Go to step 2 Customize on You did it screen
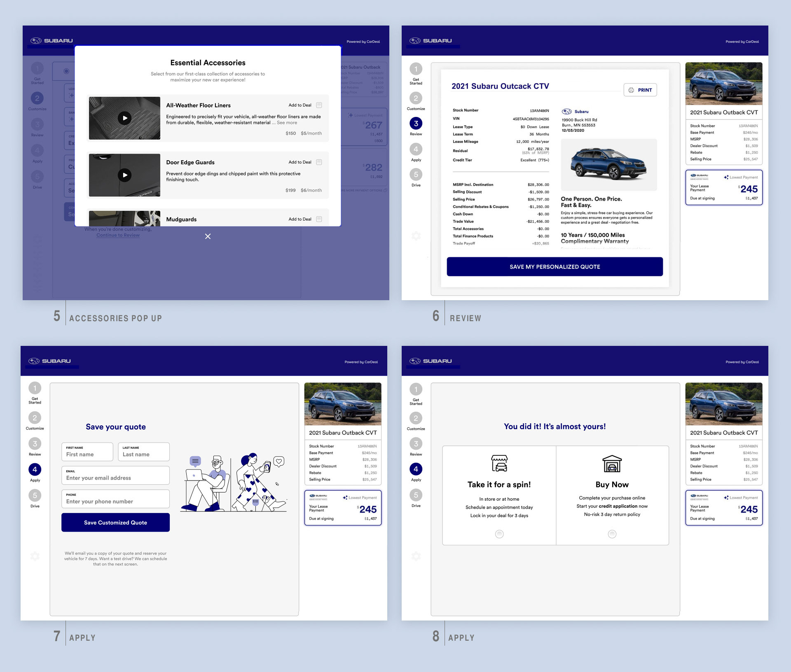 (x=416, y=418)
